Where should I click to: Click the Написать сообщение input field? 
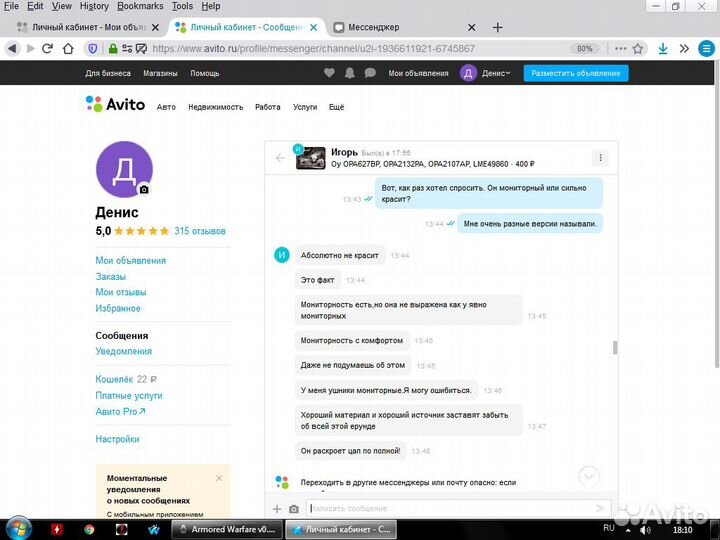tap(450, 509)
